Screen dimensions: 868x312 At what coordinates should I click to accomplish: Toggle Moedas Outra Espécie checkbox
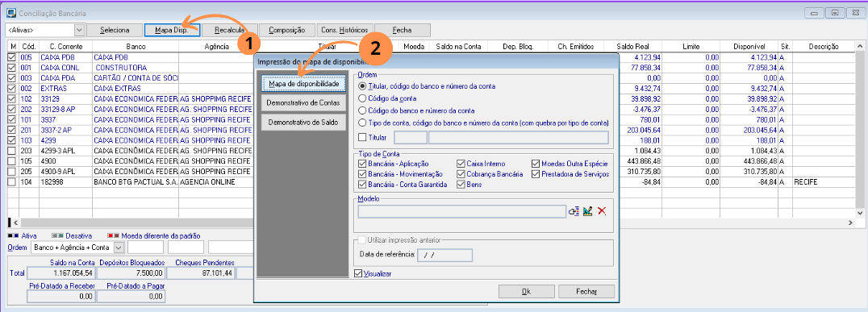coord(536,164)
